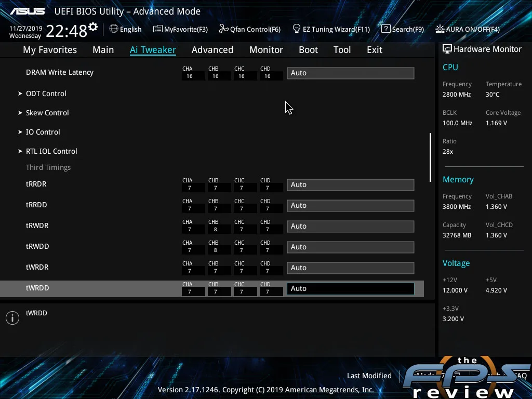Select the tRWDD timing label
532x399 pixels.
[x=37, y=246]
